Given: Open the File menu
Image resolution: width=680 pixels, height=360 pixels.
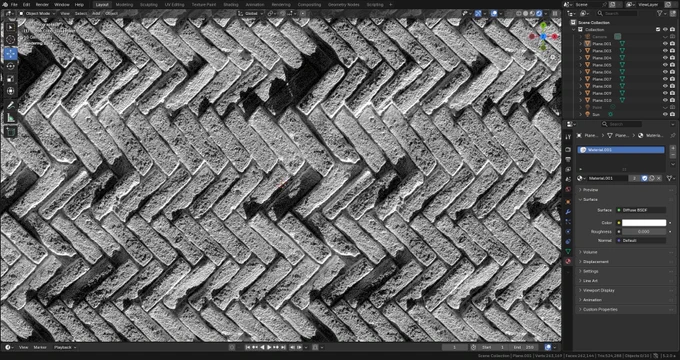Looking at the screenshot, I should tap(14, 4).
